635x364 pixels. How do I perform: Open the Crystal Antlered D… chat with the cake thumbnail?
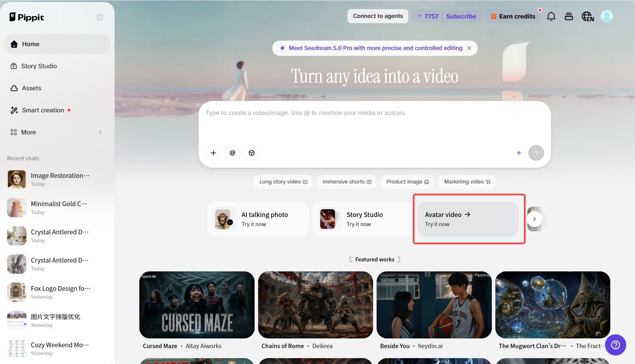57,236
